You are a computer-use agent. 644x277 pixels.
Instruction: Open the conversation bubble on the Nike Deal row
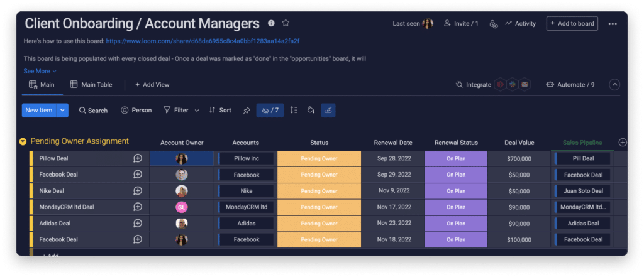(138, 191)
